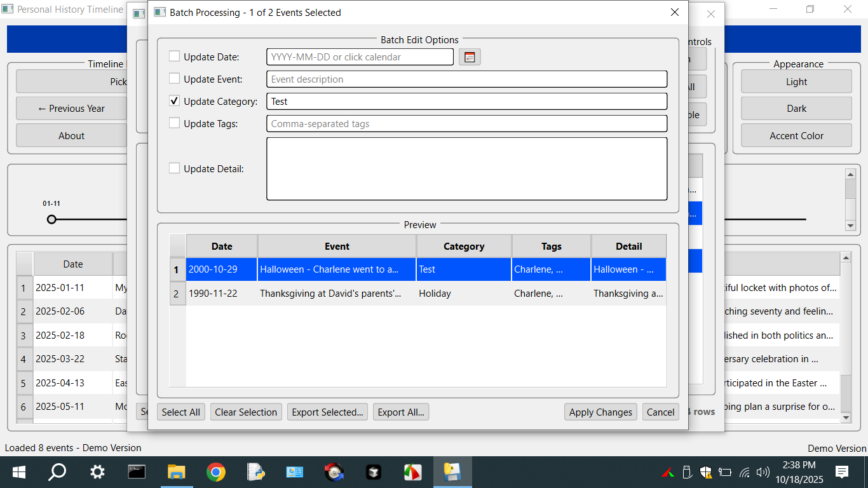Click the volume speaker tray icon
Screen dimensions: 868x488
tap(763, 472)
